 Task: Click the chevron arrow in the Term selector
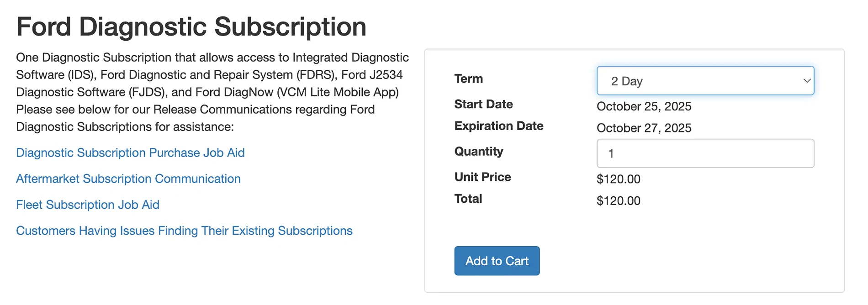click(x=807, y=81)
